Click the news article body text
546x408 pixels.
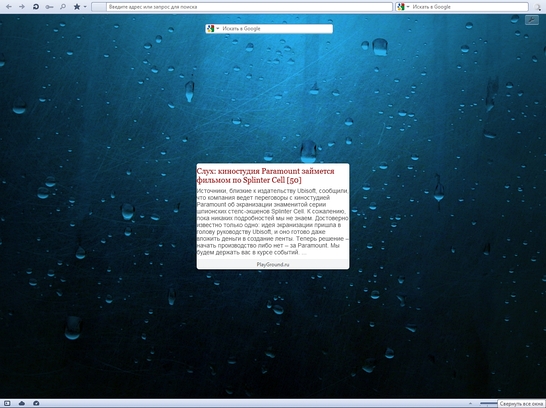[273, 221]
